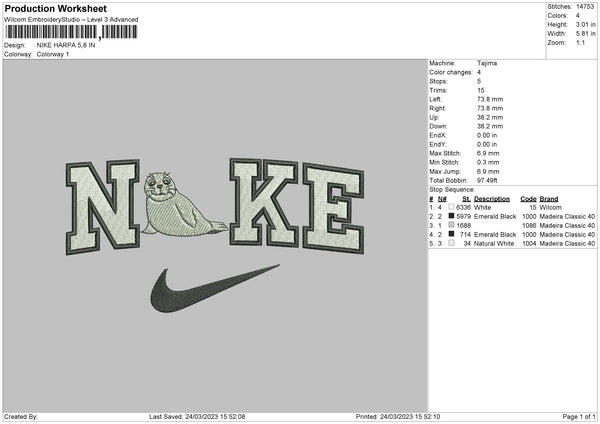This screenshot has width=600, height=424.
Task: Click the White color swatch in row 1
Action: coord(452,207)
